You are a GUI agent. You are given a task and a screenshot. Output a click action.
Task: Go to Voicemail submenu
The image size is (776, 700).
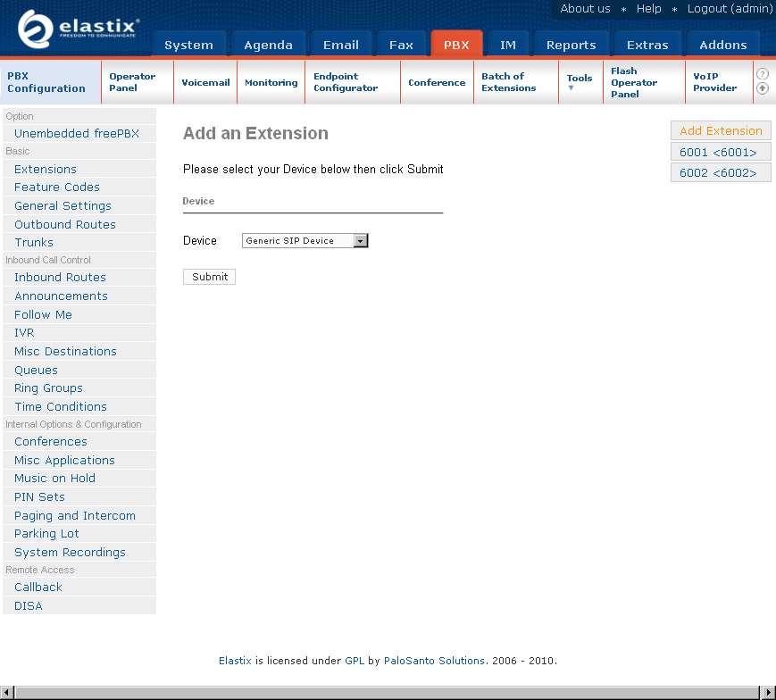205,82
